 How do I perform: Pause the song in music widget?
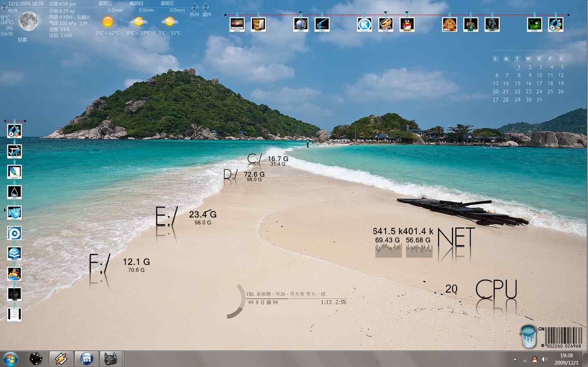click(262, 302)
